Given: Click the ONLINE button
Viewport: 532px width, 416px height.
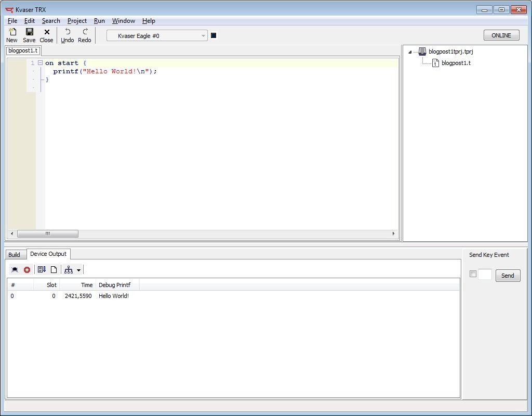Looking at the screenshot, I should coord(501,35).
